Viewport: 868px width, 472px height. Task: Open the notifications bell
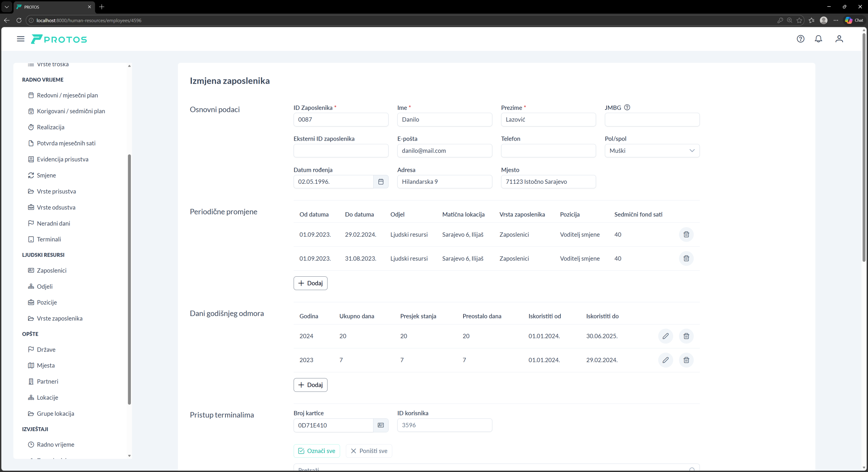(x=818, y=39)
